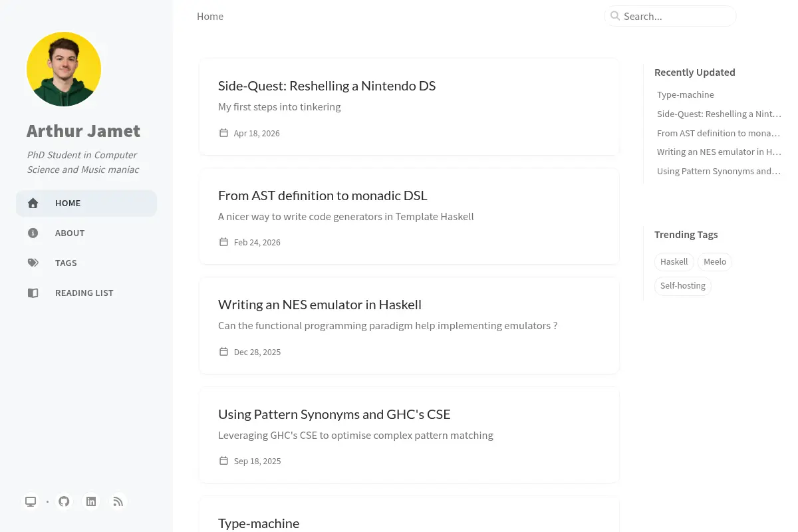The width and height of the screenshot is (798, 532).
Task: Open post Writing an NES emulator in Haskell
Action: 409,325
